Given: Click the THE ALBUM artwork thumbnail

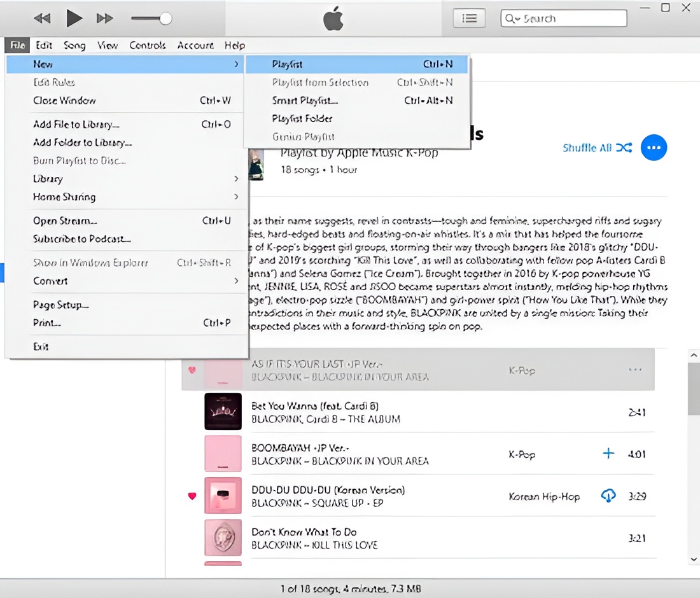Looking at the screenshot, I should pos(223,412).
